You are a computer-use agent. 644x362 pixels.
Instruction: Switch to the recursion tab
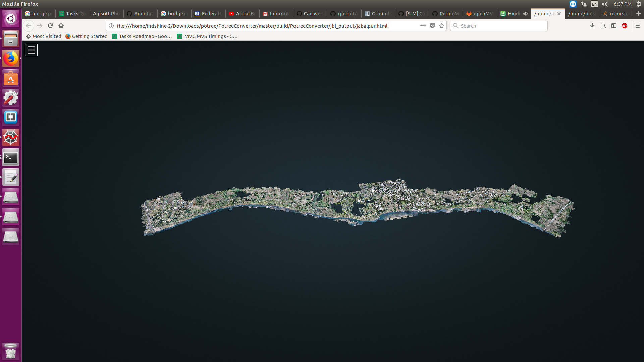(x=617, y=14)
